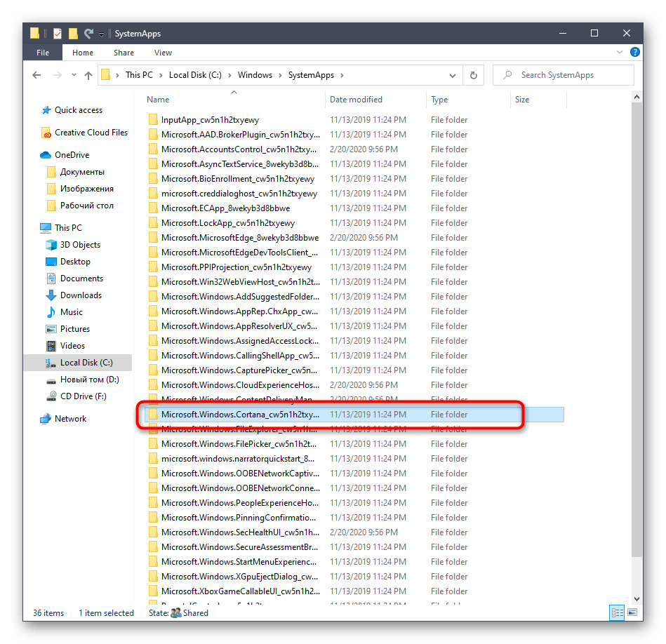Select the microsoft.windows.narratorquickstart folder
The width and height of the screenshot is (666, 644).
(354, 459)
